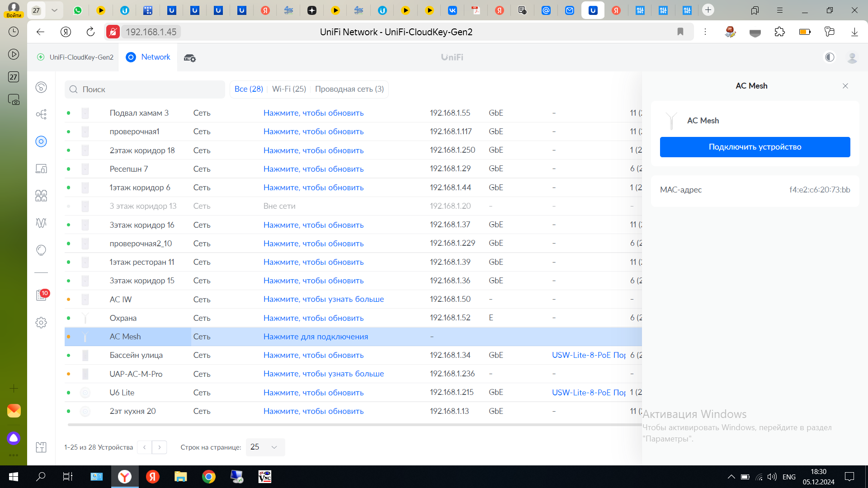Open the user account avatar icon

click(852, 57)
